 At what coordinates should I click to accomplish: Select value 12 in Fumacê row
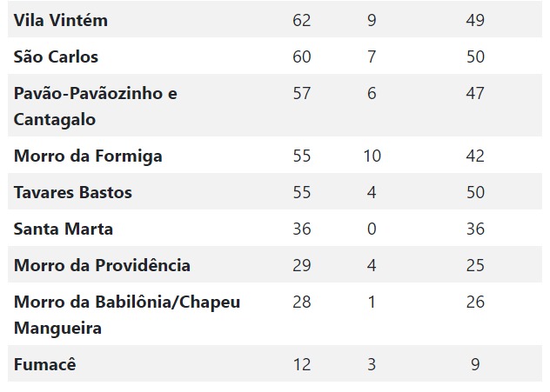(x=302, y=364)
